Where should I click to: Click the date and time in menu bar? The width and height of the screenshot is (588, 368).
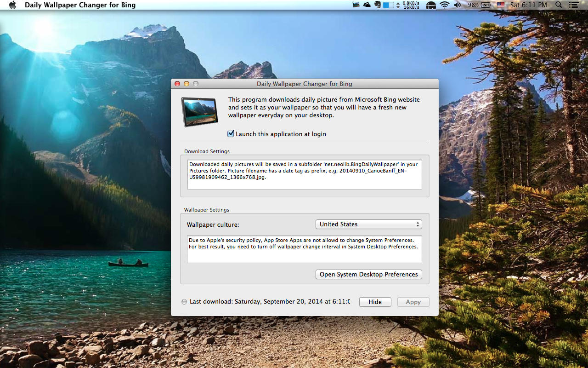[x=529, y=5]
